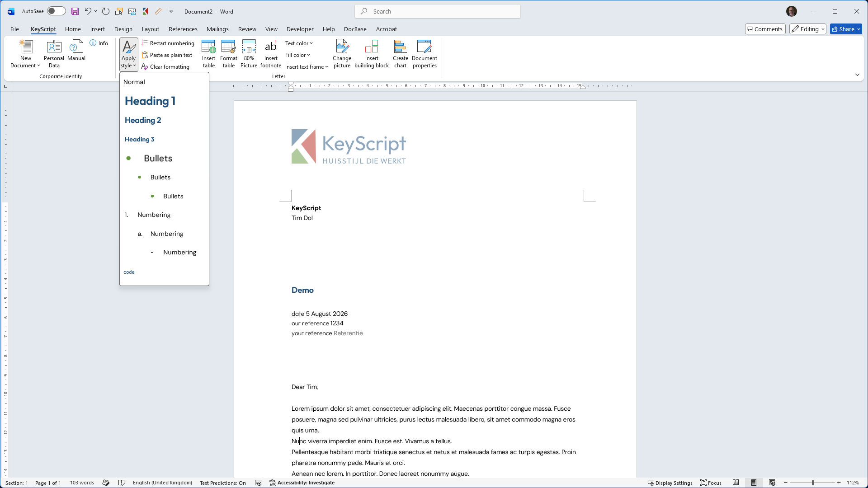Image resolution: width=868 pixels, height=488 pixels.
Task: Click the zoom slider handle
Action: (813, 483)
